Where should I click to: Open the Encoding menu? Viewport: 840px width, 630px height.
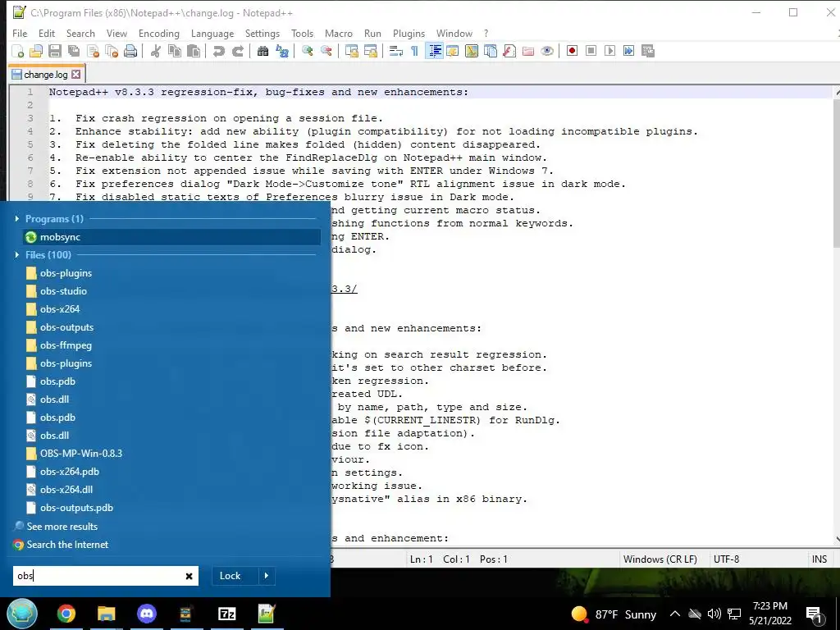(x=158, y=33)
